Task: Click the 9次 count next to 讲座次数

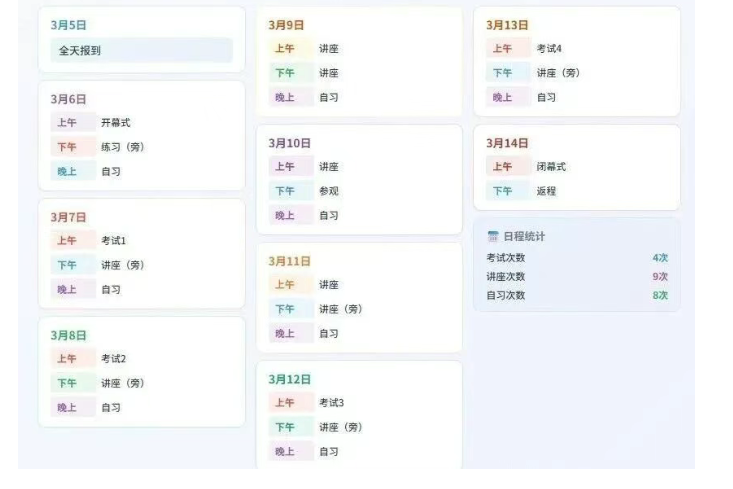Action: pos(660,277)
